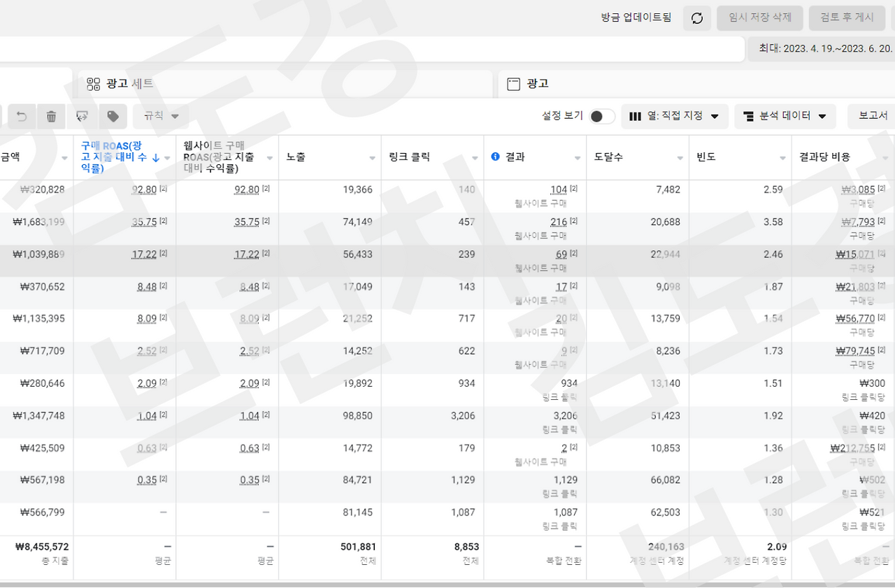895x588 pixels.
Task: Open the 결과 column dropdown arrow
Action: pos(578,158)
